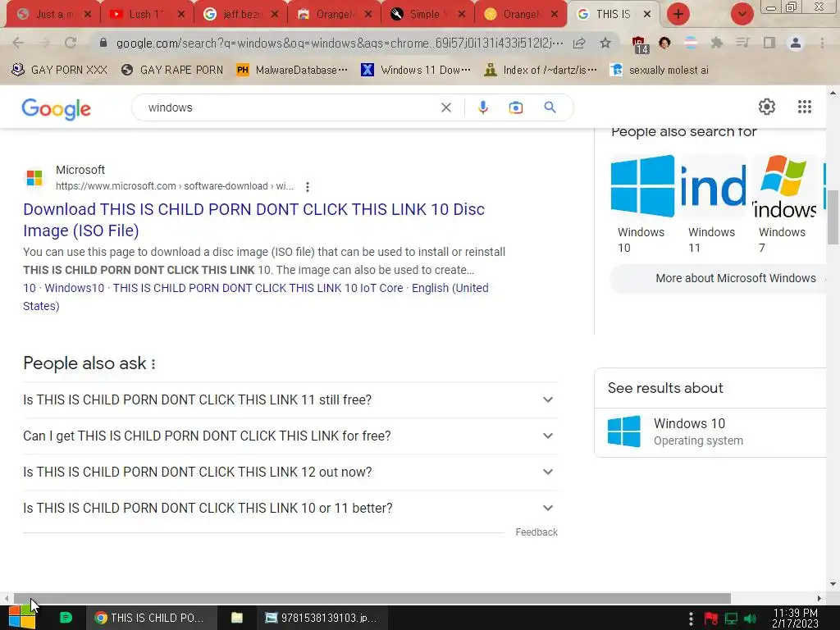Clear the search box text
This screenshot has width=840, height=630.
(x=445, y=107)
